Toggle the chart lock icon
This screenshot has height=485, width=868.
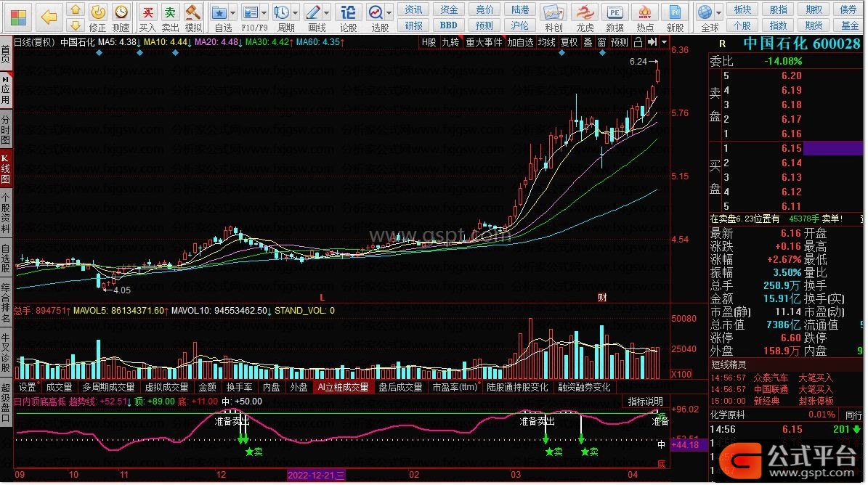pyautogui.click(x=638, y=43)
